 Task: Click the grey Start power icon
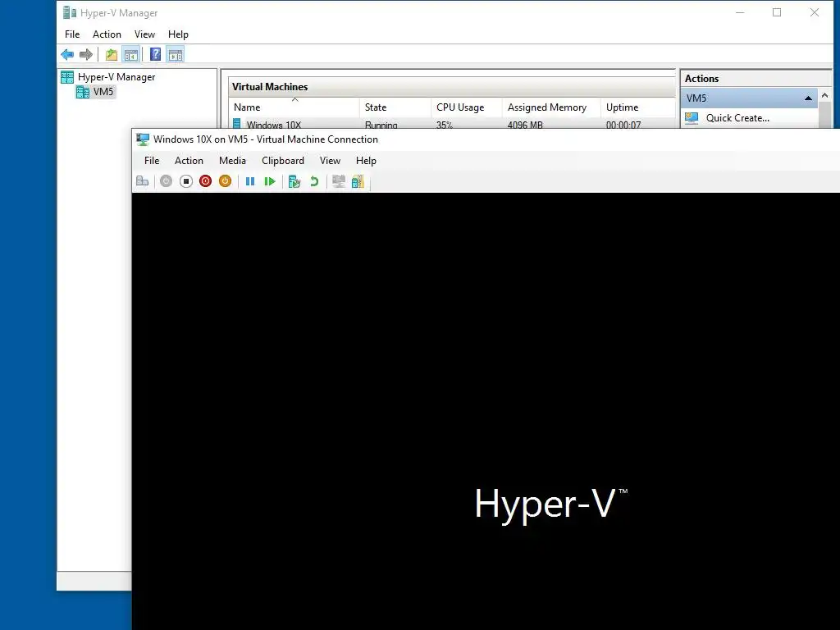pos(166,181)
